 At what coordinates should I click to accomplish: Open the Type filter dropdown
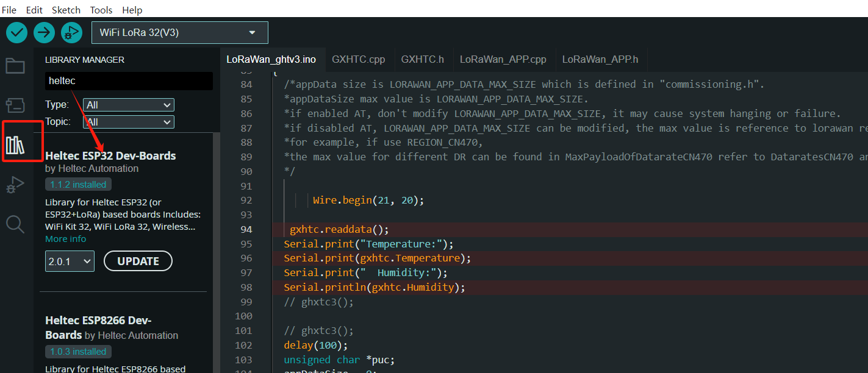128,105
